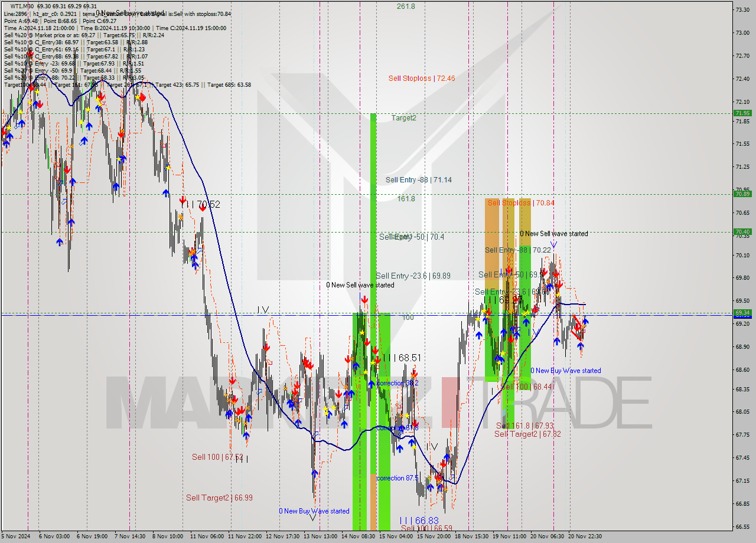Select the '19 Nov 11:00' time label
This screenshot has height=543, width=756.
tap(509, 537)
